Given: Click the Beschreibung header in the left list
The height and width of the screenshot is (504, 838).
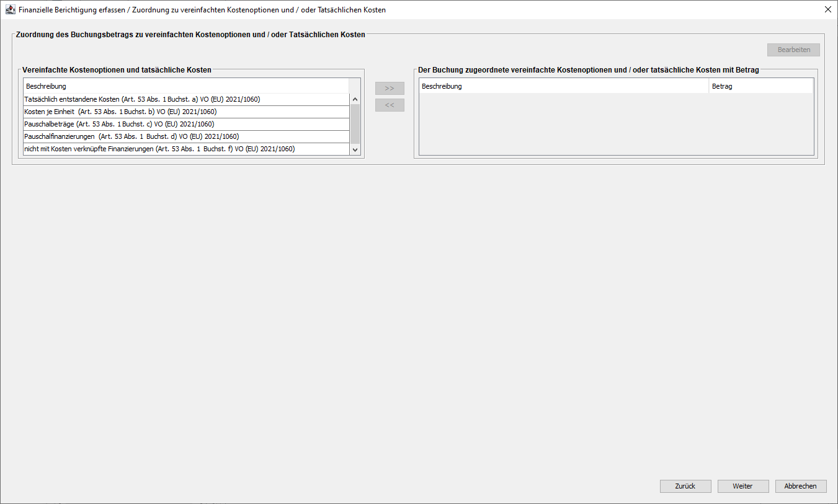Looking at the screenshot, I should 186,86.
